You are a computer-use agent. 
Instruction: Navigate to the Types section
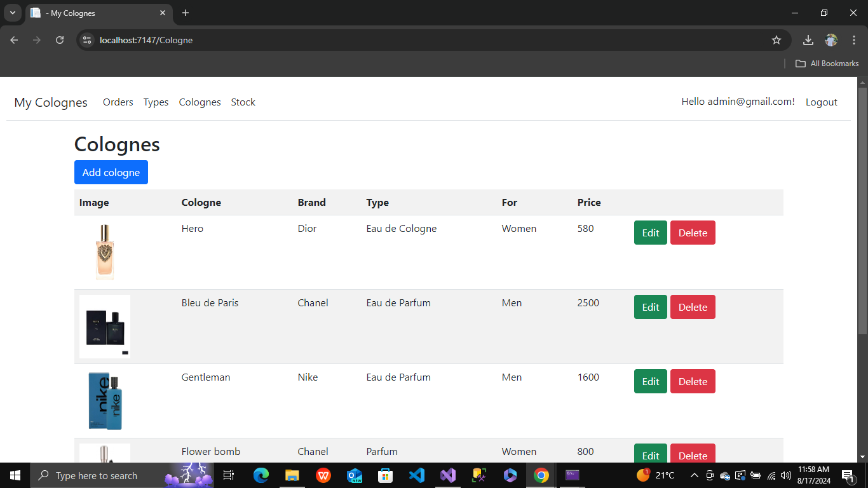coord(156,102)
